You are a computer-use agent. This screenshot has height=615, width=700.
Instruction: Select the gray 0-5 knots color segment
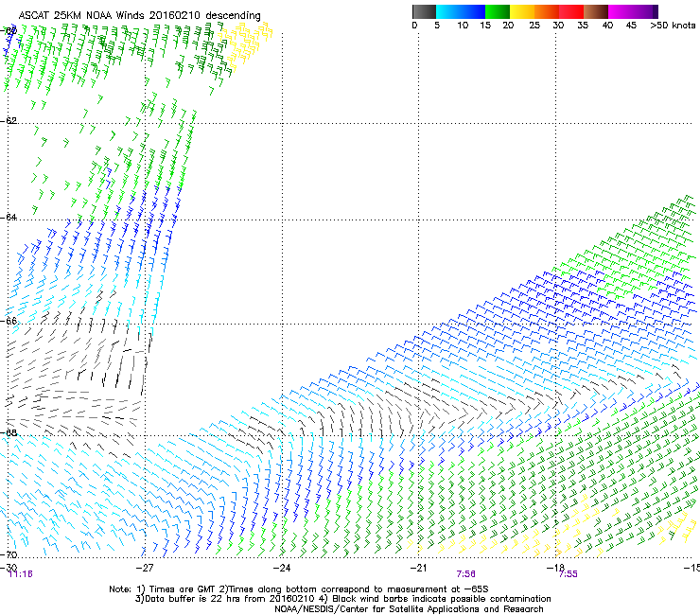click(424, 11)
